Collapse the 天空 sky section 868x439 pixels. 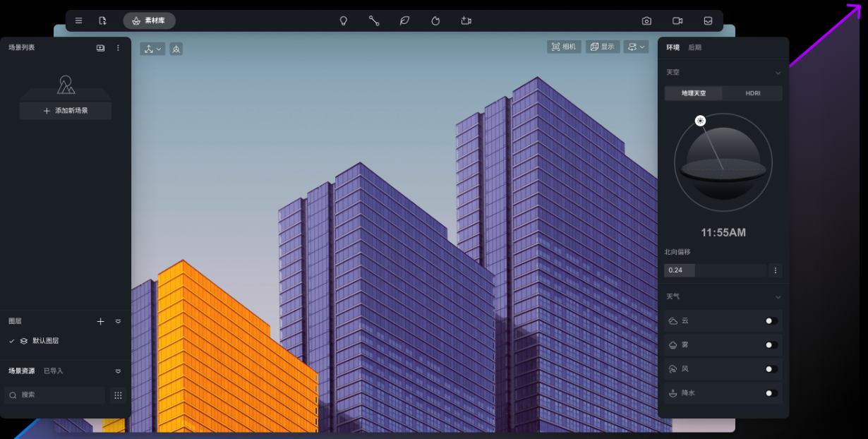[778, 73]
